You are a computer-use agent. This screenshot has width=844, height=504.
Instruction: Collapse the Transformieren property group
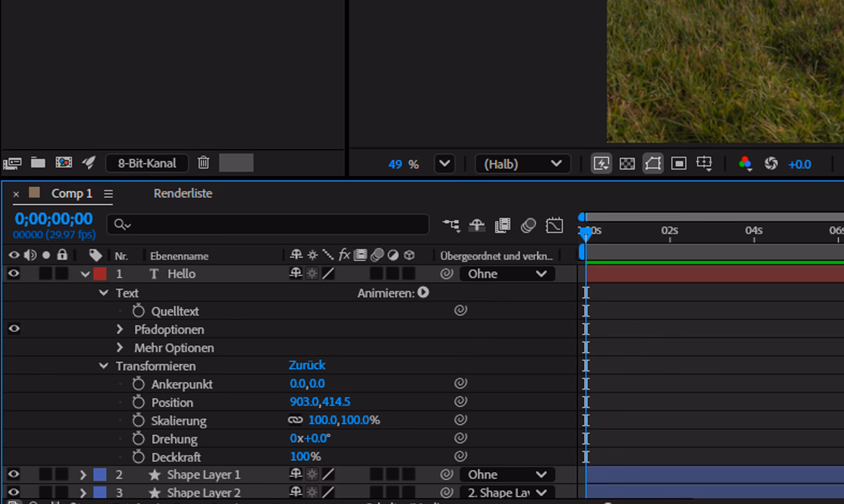point(103,366)
